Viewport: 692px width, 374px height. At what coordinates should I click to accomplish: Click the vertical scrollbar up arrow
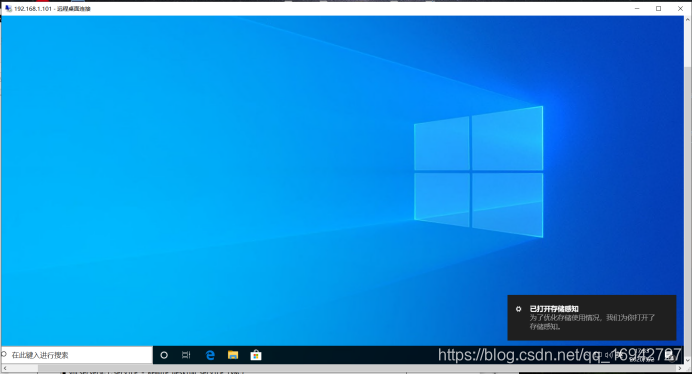(x=688, y=19)
